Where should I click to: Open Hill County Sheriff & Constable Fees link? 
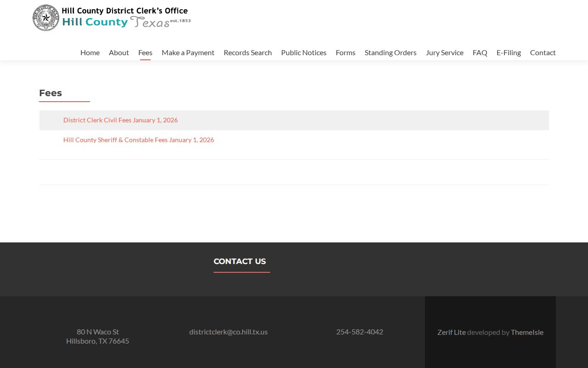tap(139, 140)
